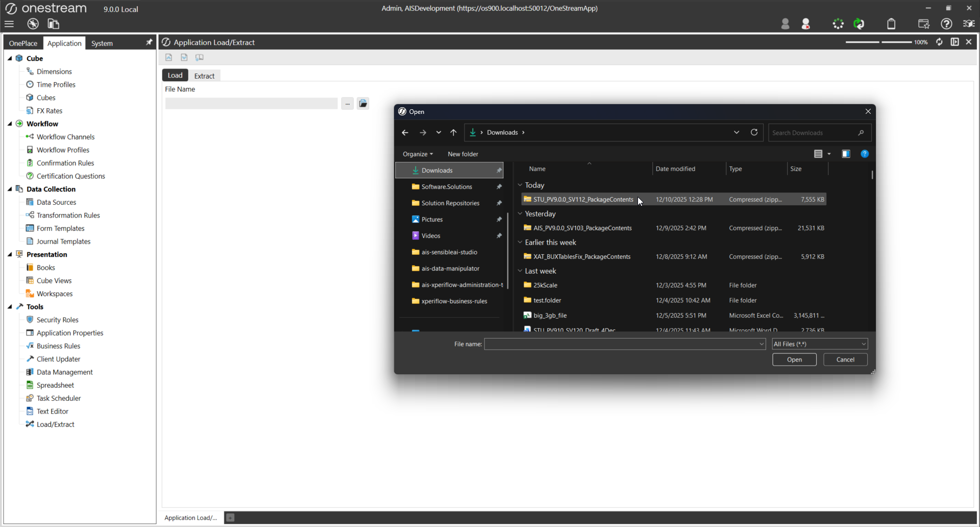
Task: Toggle the preview pane in Open dialog
Action: 846,154
